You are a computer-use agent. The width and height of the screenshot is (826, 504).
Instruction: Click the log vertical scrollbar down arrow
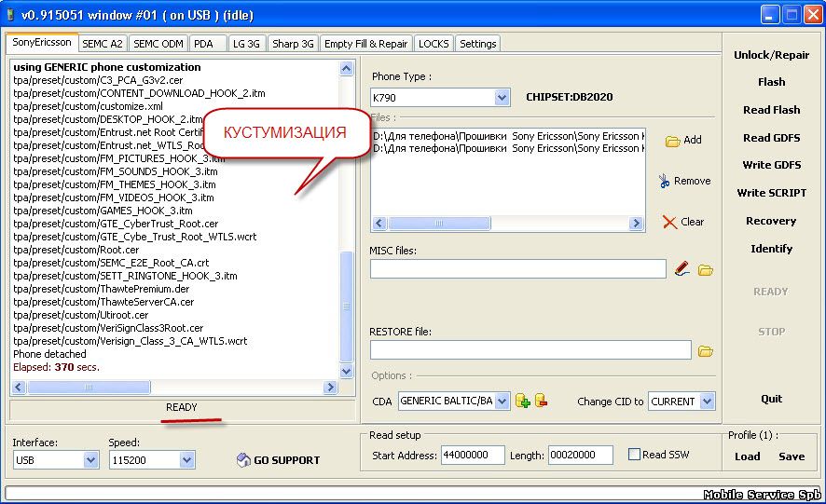pyautogui.click(x=346, y=371)
